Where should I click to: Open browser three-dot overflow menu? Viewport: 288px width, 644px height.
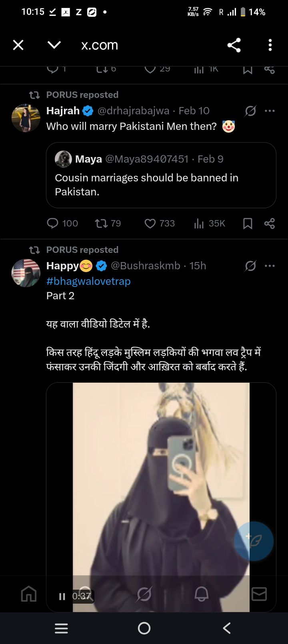(x=270, y=45)
